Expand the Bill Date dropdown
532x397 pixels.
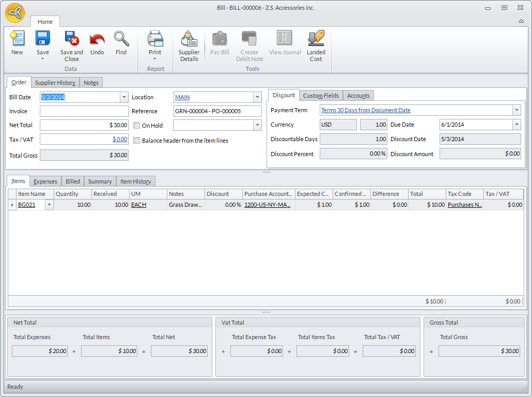tap(124, 97)
